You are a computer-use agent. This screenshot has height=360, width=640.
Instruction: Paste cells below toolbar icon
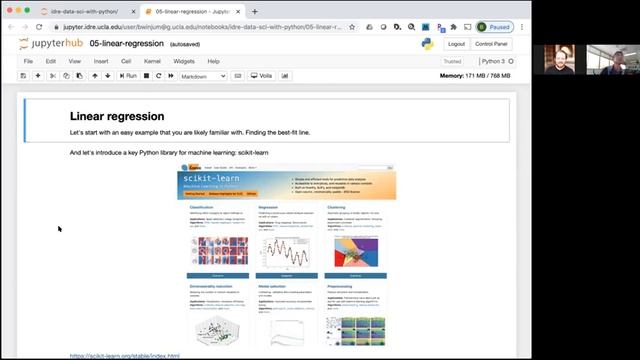pyautogui.click(x=80, y=76)
